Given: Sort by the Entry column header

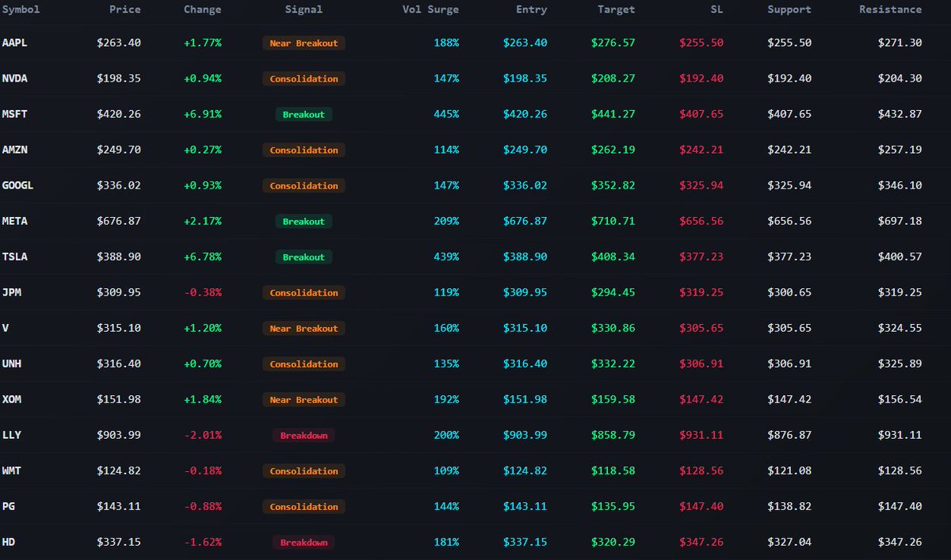Looking at the screenshot, I should [531, 10].
